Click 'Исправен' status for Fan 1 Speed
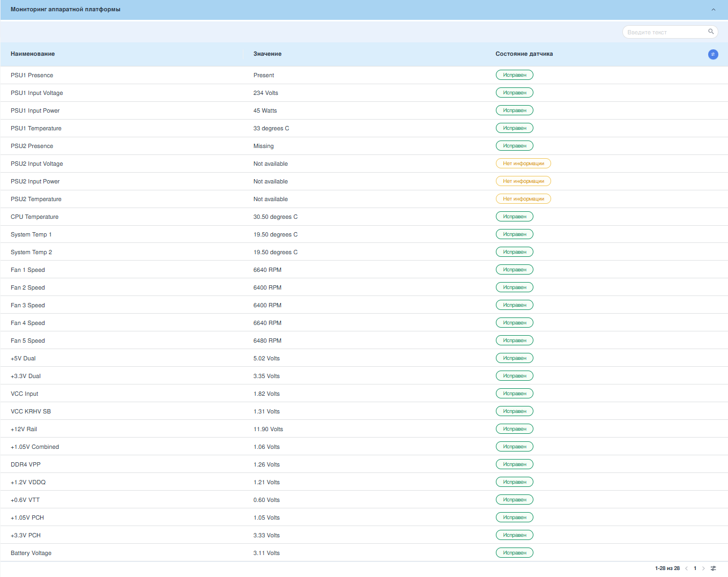 point(514,270)
